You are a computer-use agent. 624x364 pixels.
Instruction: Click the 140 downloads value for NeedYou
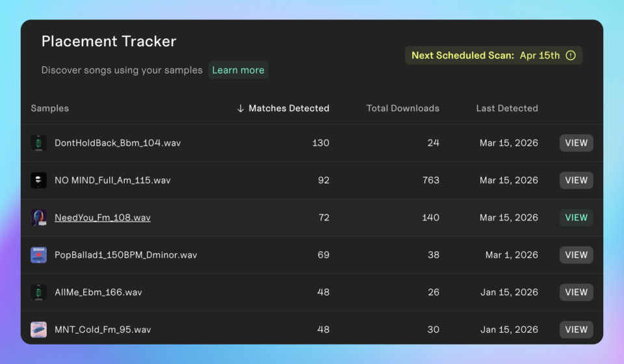431,218
